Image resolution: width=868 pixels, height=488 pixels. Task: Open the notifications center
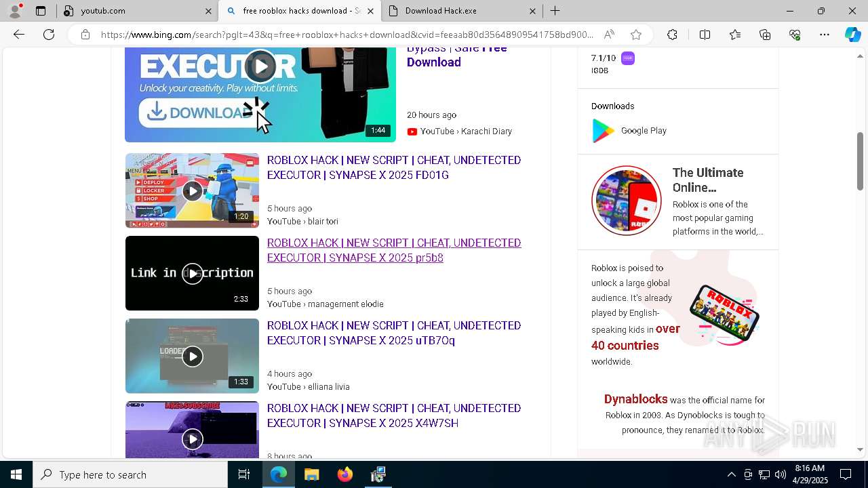click(846, 474)
